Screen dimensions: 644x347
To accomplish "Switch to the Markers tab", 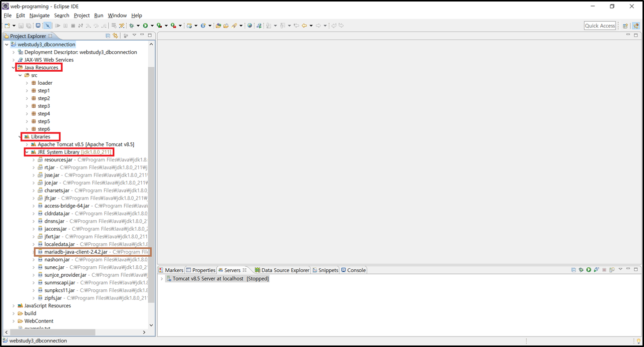I will pos(171,270).
